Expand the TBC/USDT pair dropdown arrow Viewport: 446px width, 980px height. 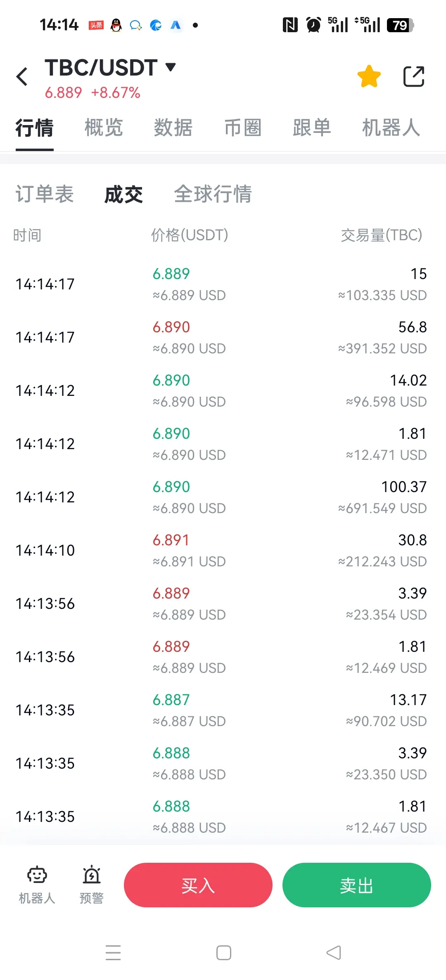coord(171,67)
